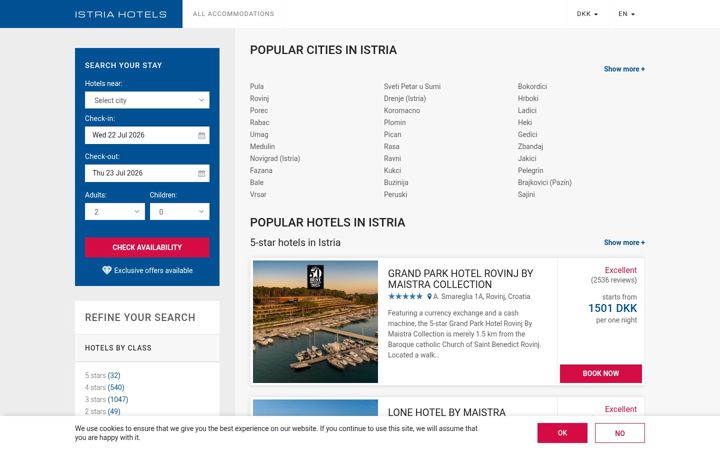
Task: Select the city Pula
Action: (x=257, y=86)
